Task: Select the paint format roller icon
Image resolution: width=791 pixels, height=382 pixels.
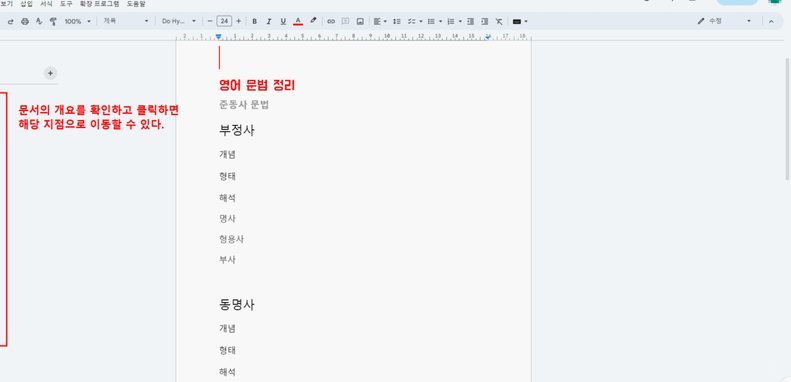Action: (x=53, y=21)
